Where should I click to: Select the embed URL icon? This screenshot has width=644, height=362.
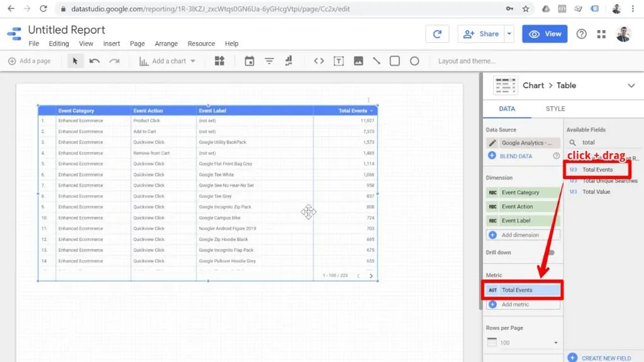tap(319, 61)
